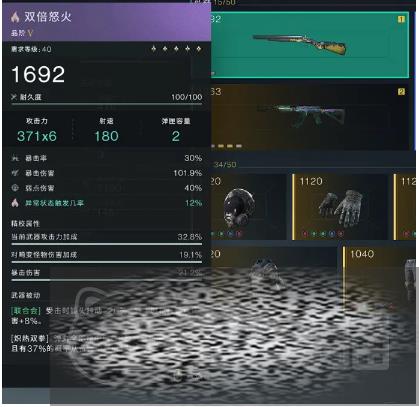Select the 1120 gloves armor item

point(340,207)
